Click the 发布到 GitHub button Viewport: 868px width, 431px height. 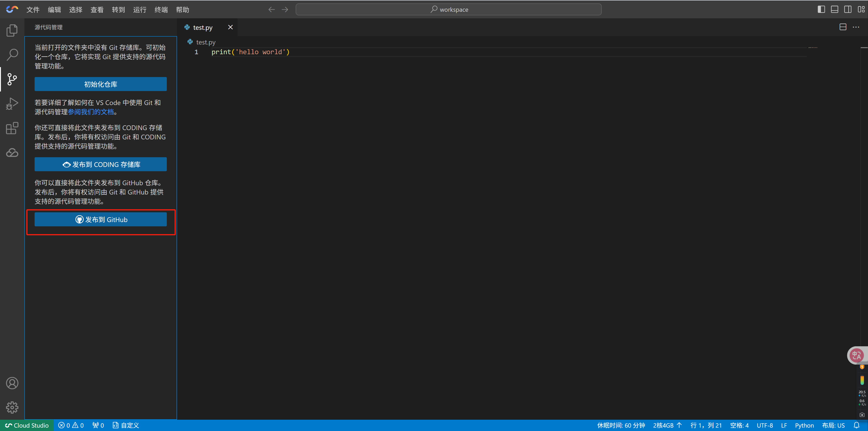(x=100, y=220)
